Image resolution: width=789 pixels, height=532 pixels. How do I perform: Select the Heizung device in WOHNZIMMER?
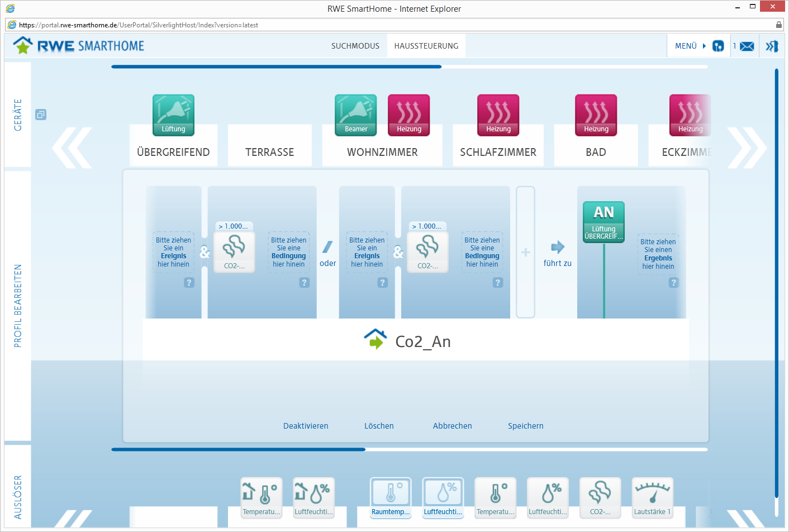[x=409, y=115]
